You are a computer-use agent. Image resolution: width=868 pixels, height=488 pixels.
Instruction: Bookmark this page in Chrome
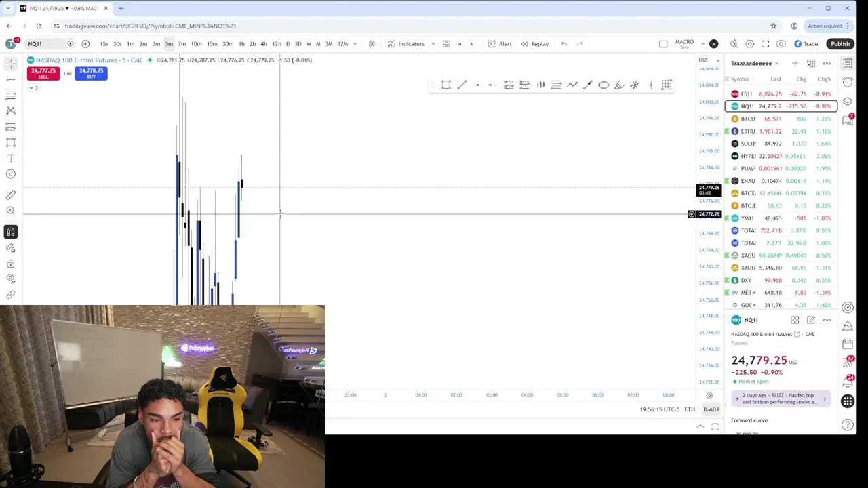[773, 26]
